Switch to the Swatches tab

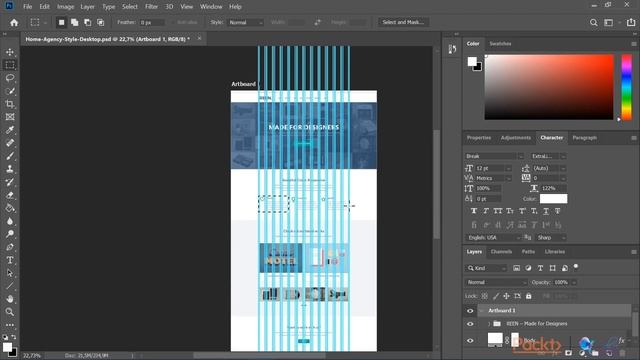click(x=500, y=44)
